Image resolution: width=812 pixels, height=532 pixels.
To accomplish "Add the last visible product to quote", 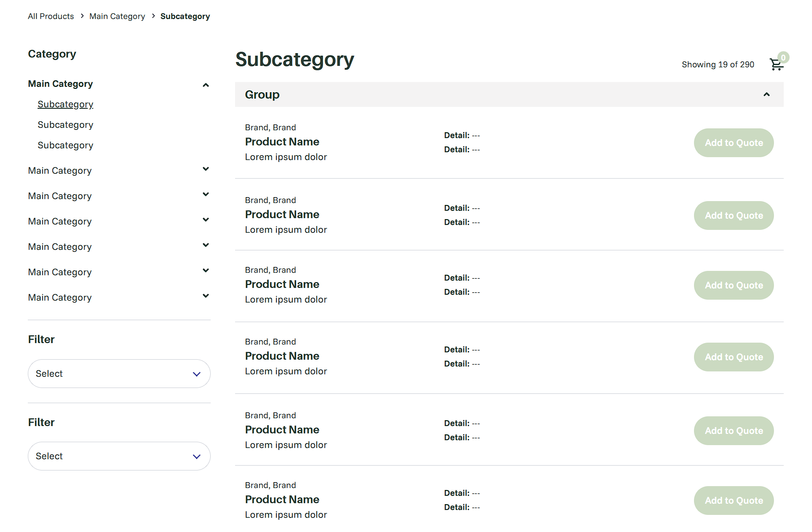I will click(x=733, y=500).
